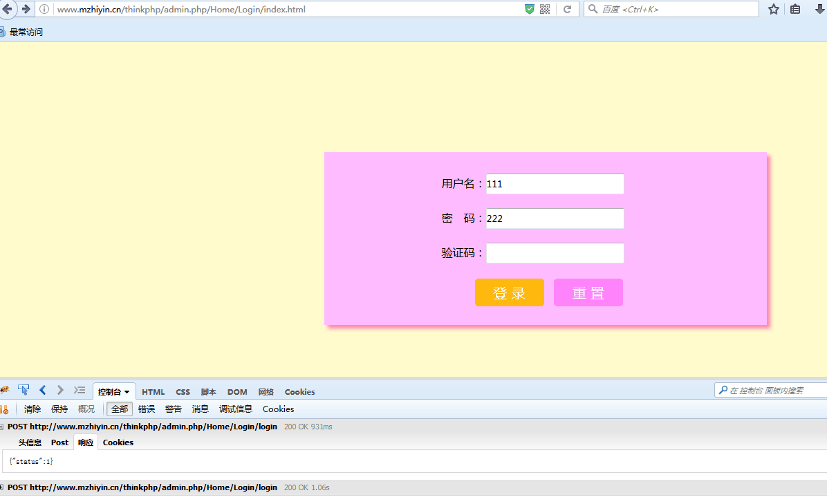Click the Firebug inspect element icon
The image size is (827, 504).
point(24,390)
